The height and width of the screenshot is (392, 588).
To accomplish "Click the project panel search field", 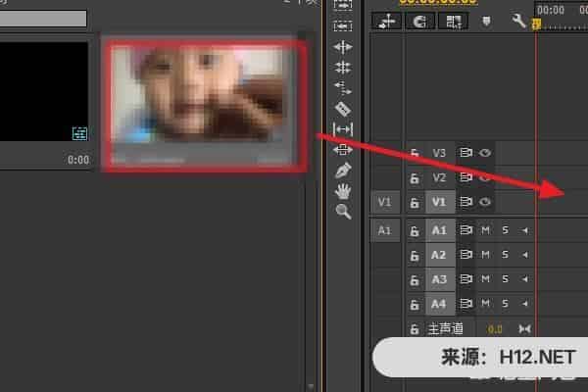I will coord(43,19).
